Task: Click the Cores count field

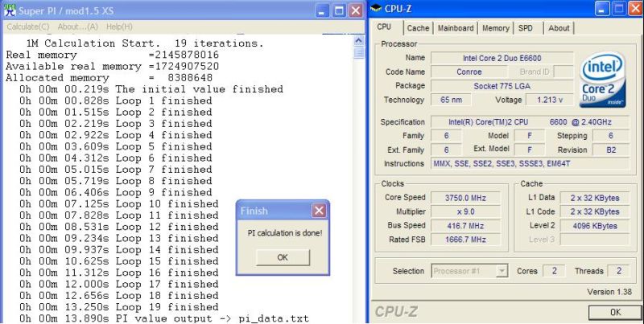Action: pyautogui.click(x=554, y=271)
